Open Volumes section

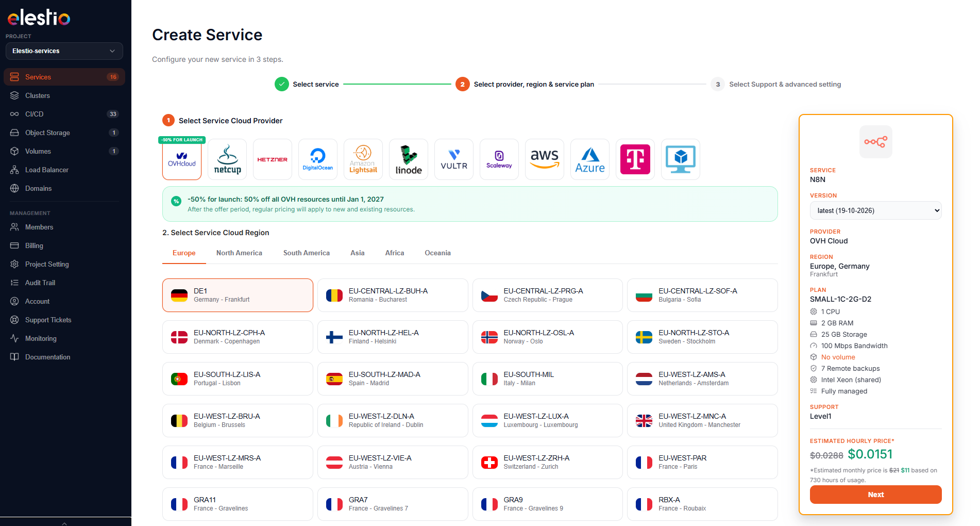point(64,151)
